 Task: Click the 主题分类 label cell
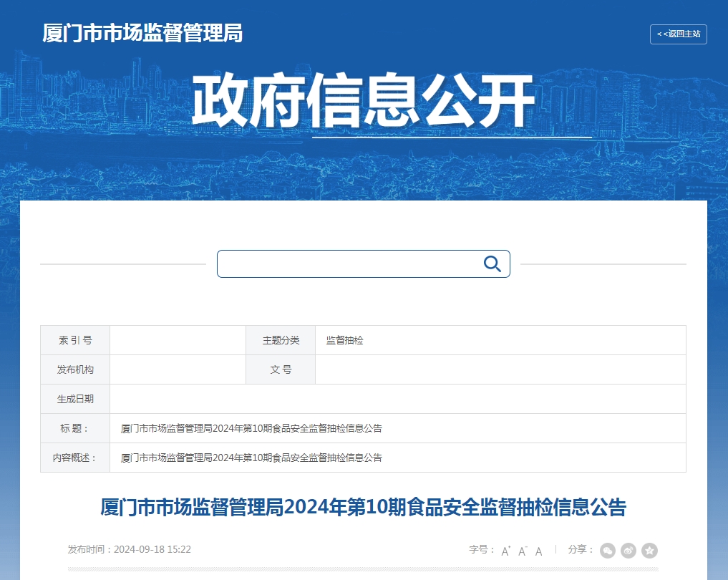(281, 340)
